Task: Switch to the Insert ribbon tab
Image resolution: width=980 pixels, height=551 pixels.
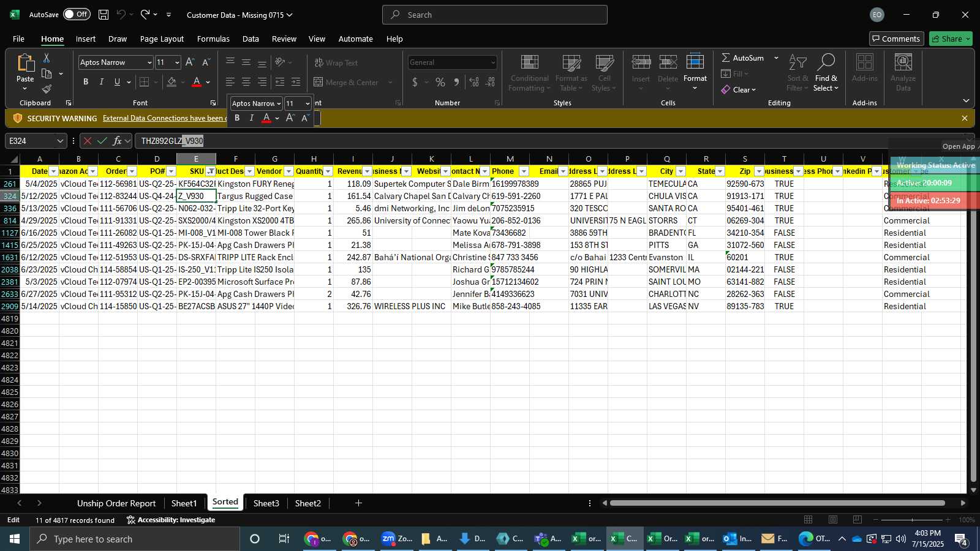Action: [x=85, y=39]
